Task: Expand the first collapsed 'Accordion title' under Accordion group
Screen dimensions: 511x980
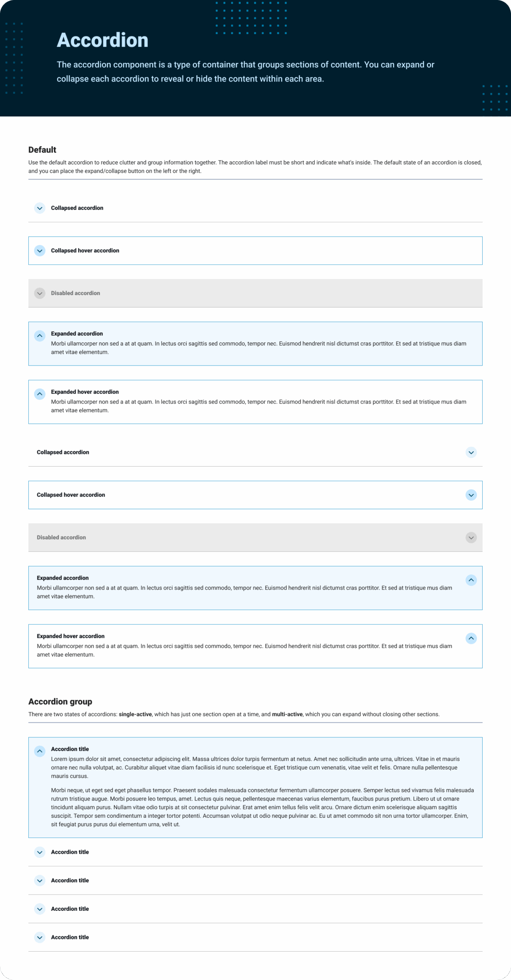Action: (40, 852)
